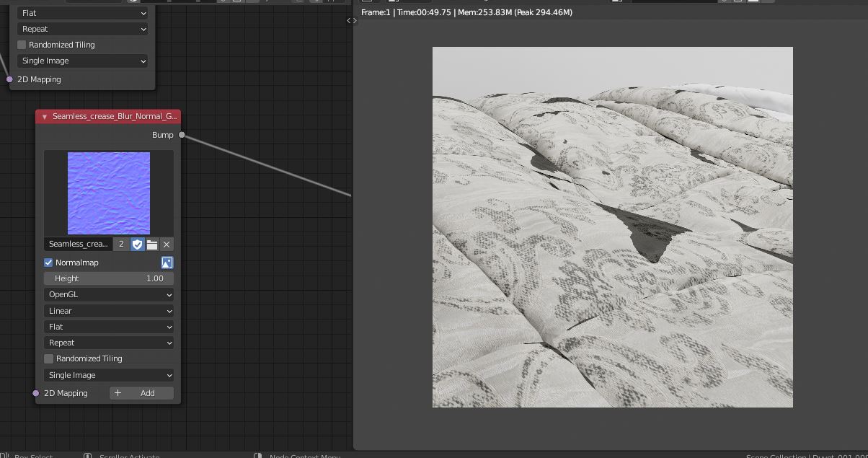
Task: Click the image user count number 2
Action: (121, 245)
